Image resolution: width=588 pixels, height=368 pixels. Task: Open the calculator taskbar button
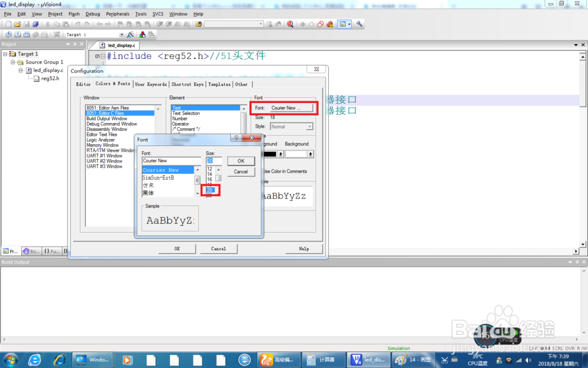pyautogui.click(x=323, y=360)
